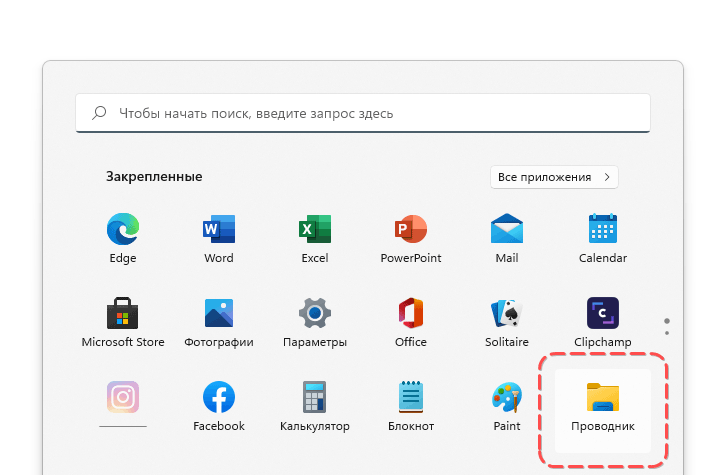
Task: Click the Все приложения button
Action: 554,177
